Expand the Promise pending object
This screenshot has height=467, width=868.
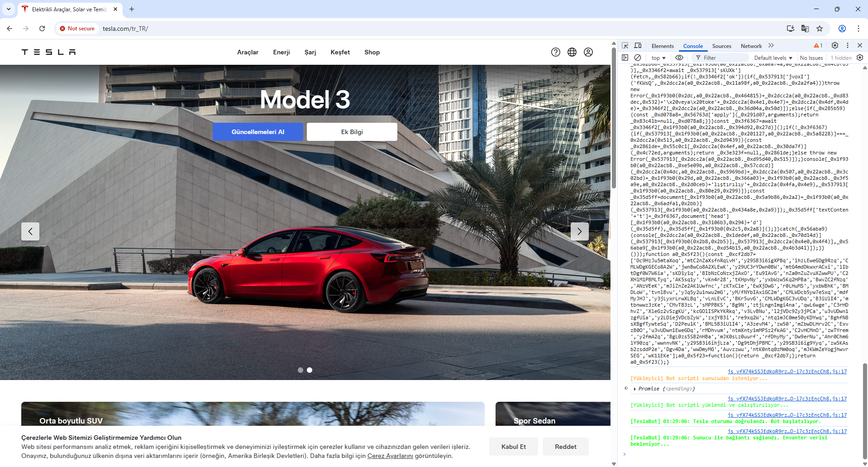tap(635, 389)
